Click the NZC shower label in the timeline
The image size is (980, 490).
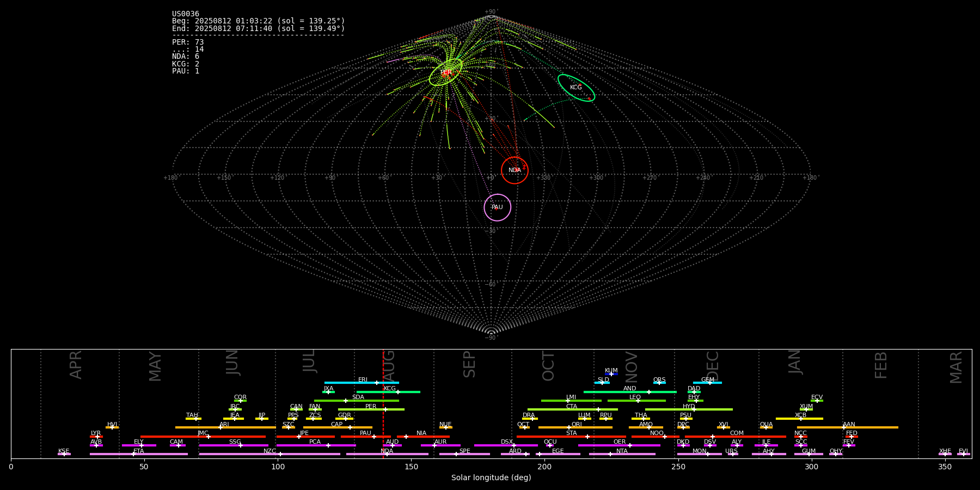[x=269, y=451]
